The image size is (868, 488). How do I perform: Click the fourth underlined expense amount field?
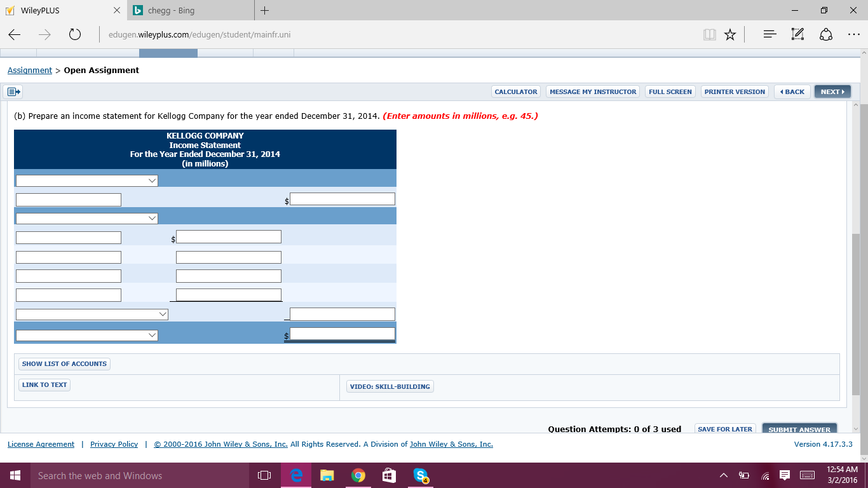click(x=229, y=295)
